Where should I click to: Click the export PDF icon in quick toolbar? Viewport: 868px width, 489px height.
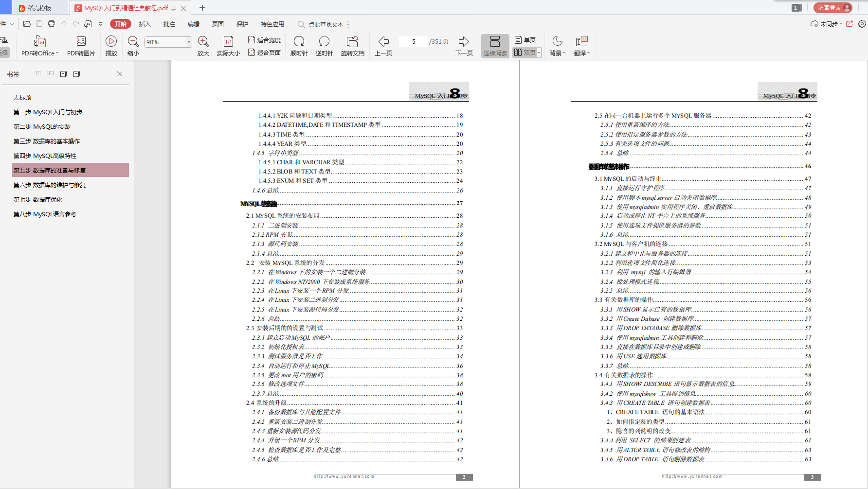tap(88, 24)
